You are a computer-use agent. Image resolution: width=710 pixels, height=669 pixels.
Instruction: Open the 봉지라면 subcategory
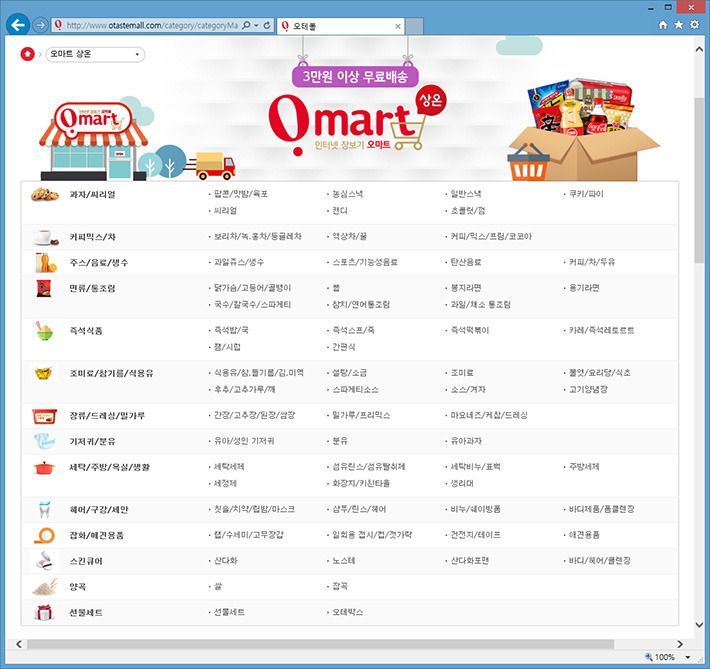coord(465,288)
